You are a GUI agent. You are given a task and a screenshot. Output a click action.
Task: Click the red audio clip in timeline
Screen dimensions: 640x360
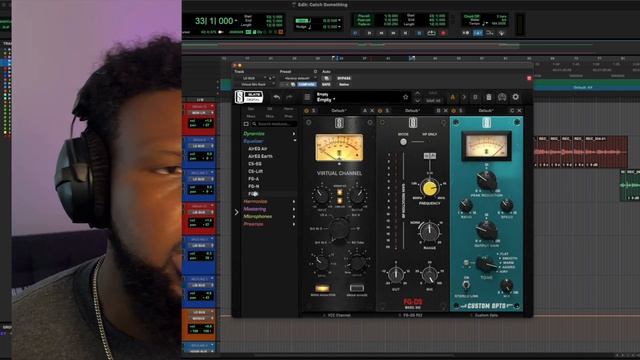(580, 152)
